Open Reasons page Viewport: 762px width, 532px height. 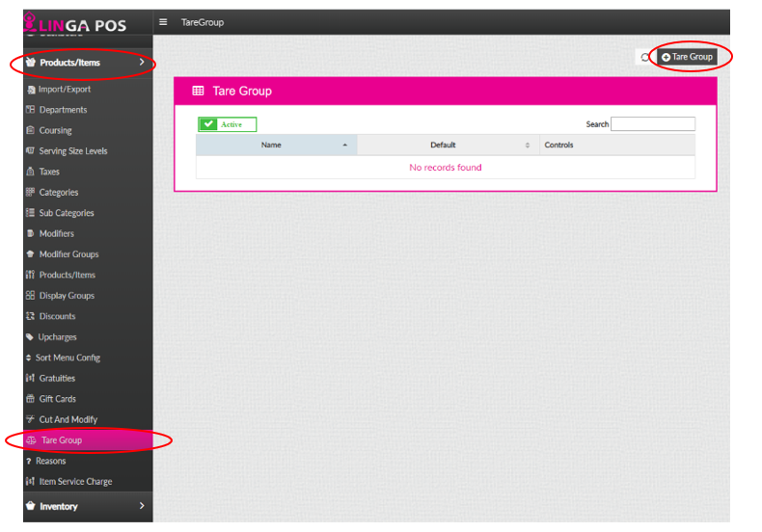(88, 461)
